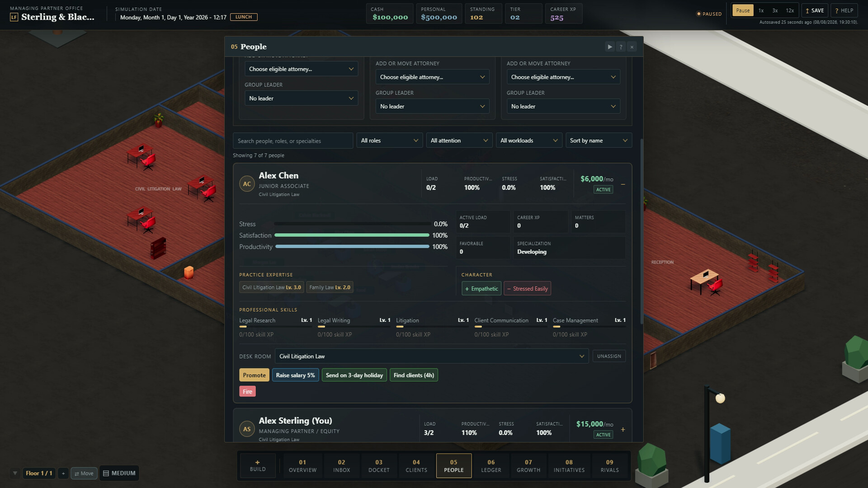
Task: Click Alex Chen's Satisfaction bar
Action: [x=352, y=235]
